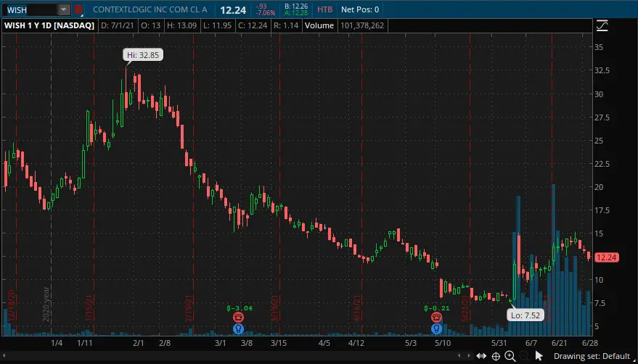Click the 3/8 earnings phone icon below $-3.04

239,317
